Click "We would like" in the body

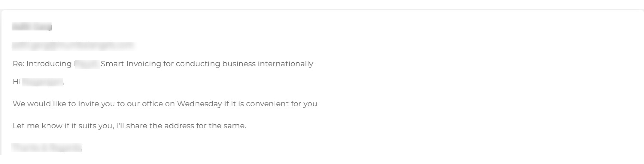pyautogui.click(x=39, y=104)
